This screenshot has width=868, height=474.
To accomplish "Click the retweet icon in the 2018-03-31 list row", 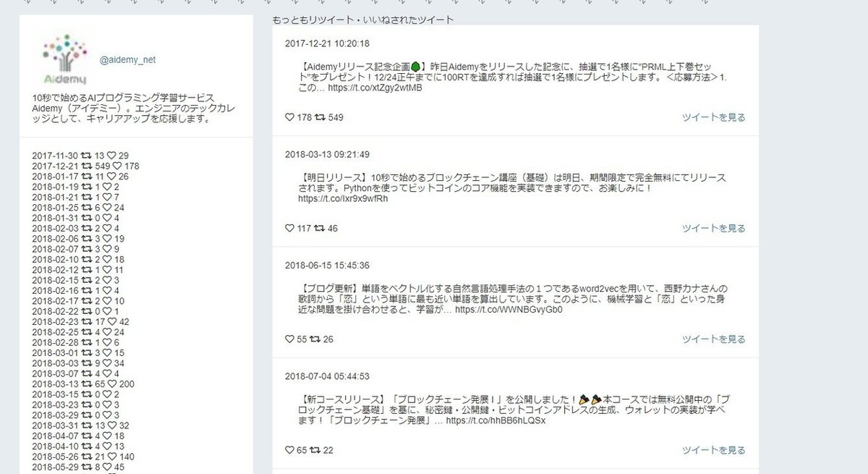I will (87, 426).
